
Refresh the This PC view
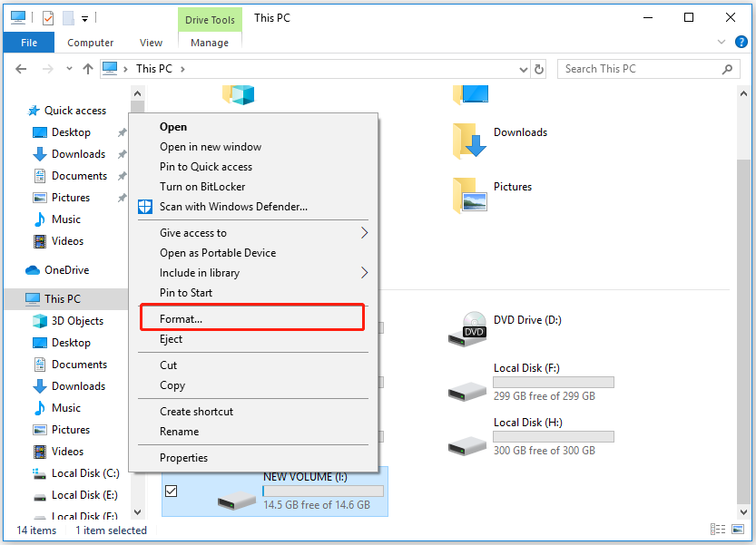point(538,70)
